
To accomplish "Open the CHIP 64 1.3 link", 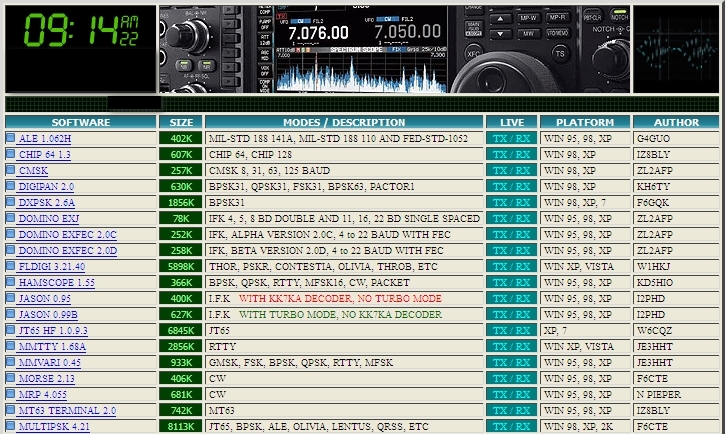I will [x=44, y=155].
